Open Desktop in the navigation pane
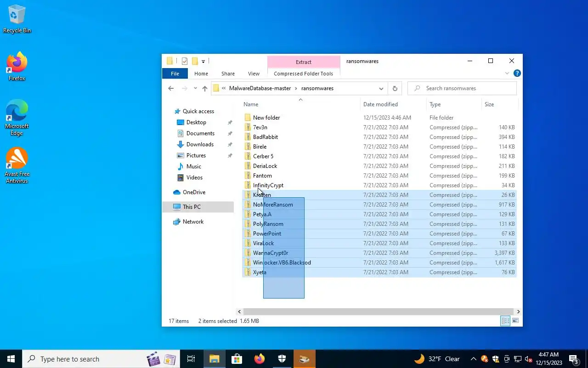588x368 pixels. (196, 122)
